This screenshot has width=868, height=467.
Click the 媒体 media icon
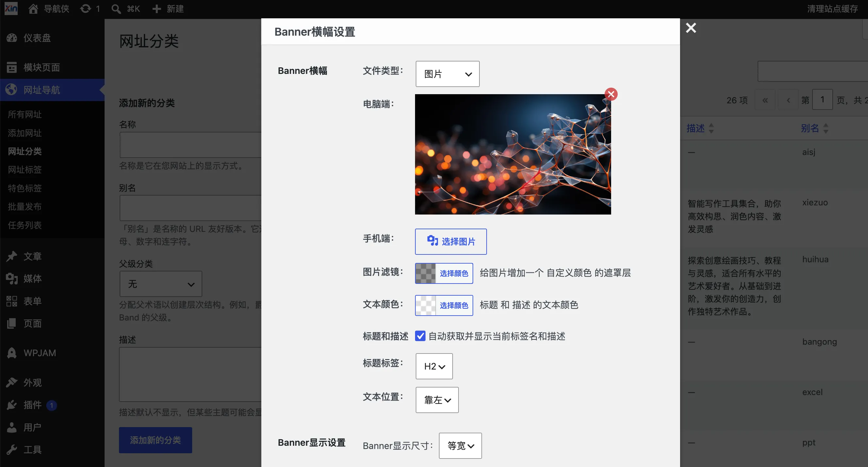pyautogui.click(x=12, y=279)
